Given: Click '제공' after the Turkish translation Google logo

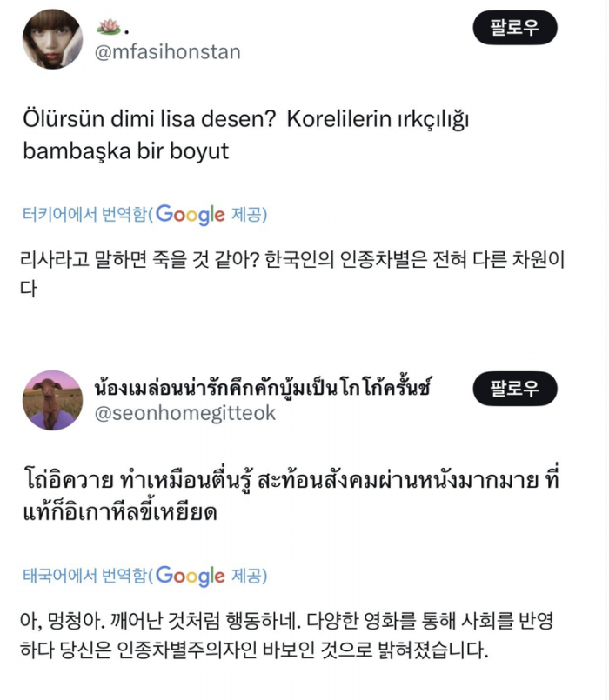Looking at the screenshot, I should tap(246, 215).
